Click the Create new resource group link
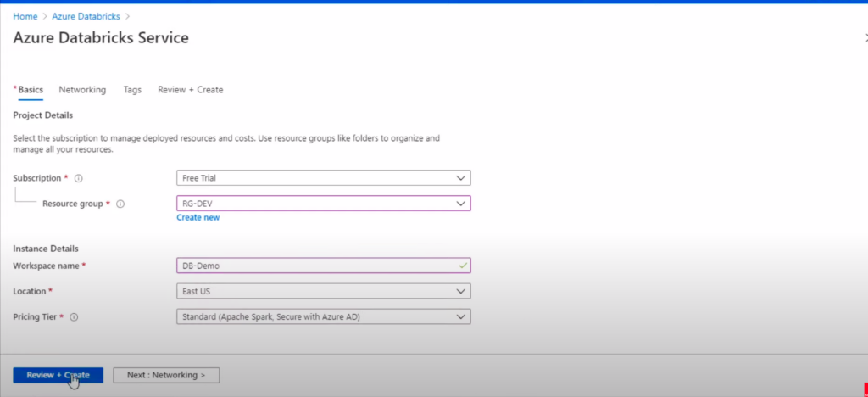Screen dimensions: 868x397 point(198,218)
